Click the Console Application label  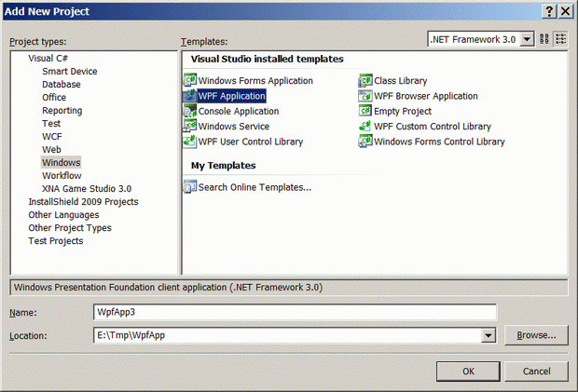coord(239,111)
